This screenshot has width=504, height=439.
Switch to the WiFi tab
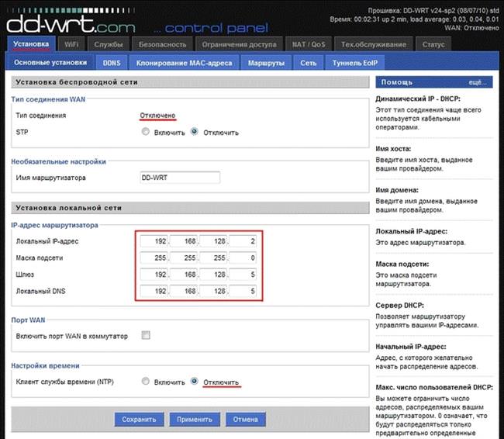(71, 44)
